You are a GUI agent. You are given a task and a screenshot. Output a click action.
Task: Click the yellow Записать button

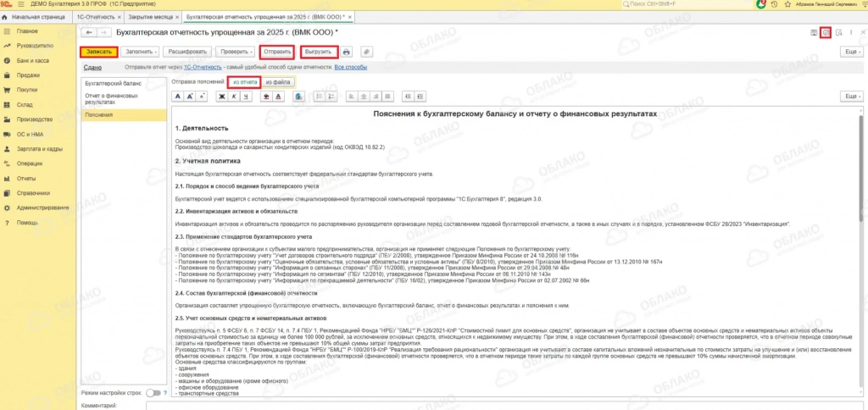(x=98, y=52)
